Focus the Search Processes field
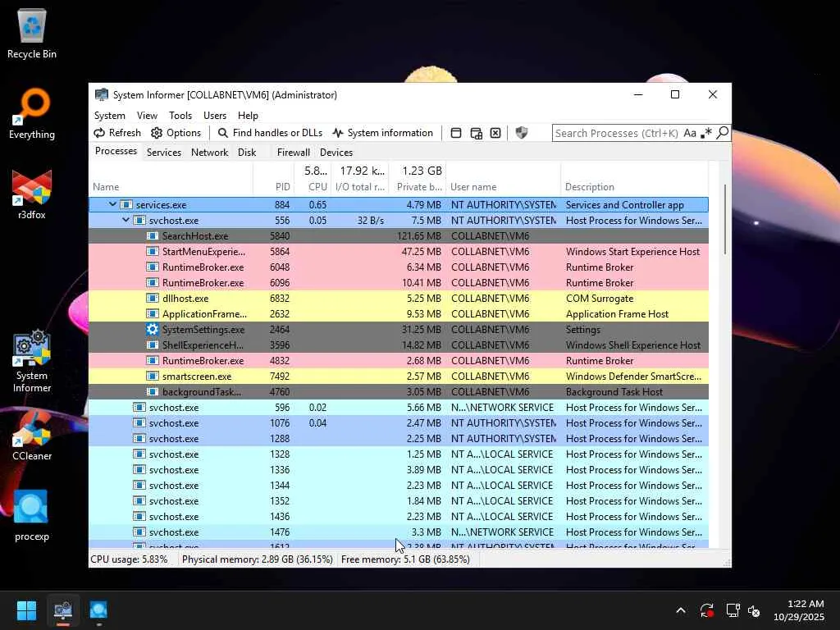 [x=617, y=133]
